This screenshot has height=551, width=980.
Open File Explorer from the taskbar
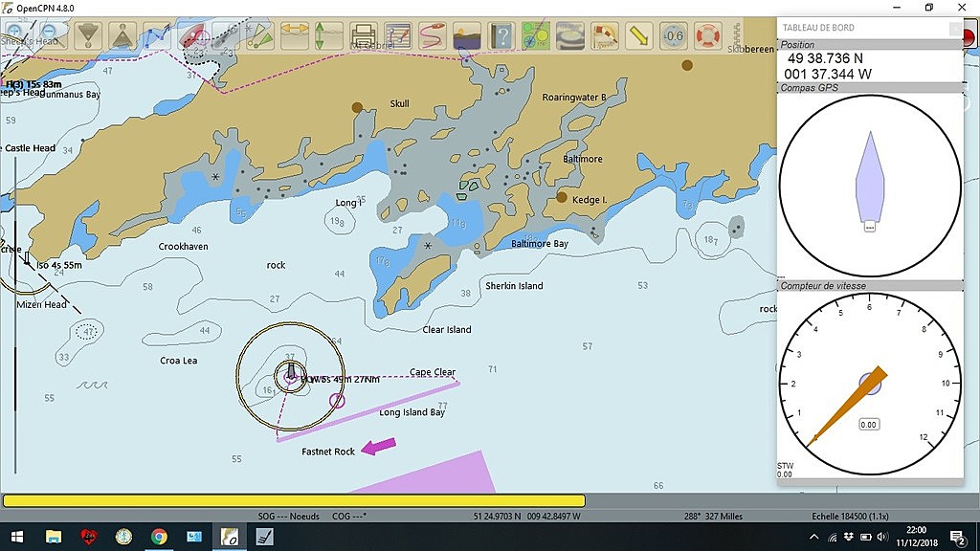(54, 537)
